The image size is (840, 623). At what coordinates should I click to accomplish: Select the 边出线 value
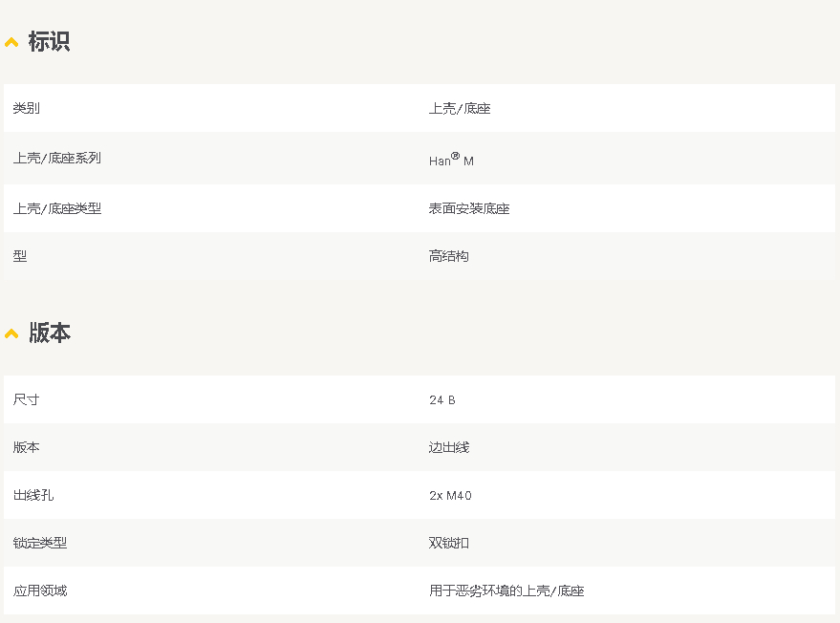(448, 447)
